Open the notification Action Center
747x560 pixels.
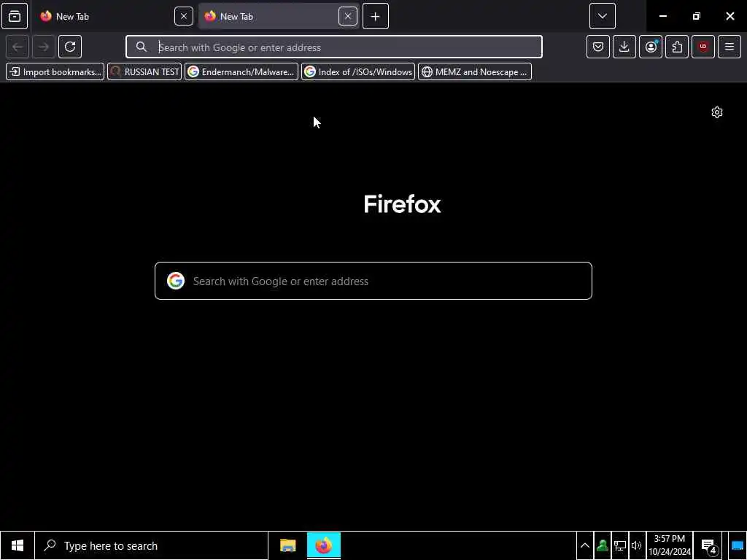(709, 545)
